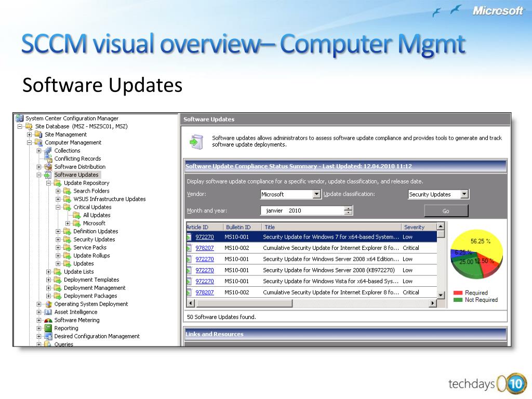Click the Operating System Deployment icon
Viewport: 532px width, 399px height.
48,304
